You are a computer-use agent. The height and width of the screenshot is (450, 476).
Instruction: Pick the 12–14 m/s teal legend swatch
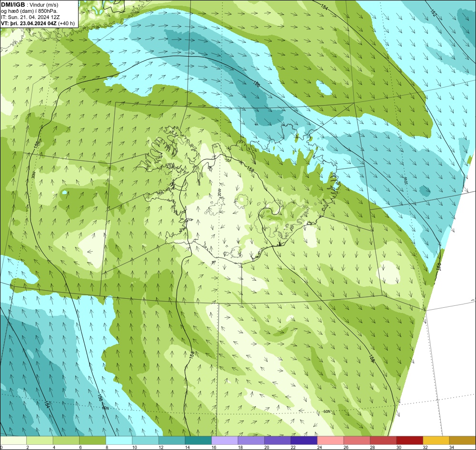click(x=172, y=440)
